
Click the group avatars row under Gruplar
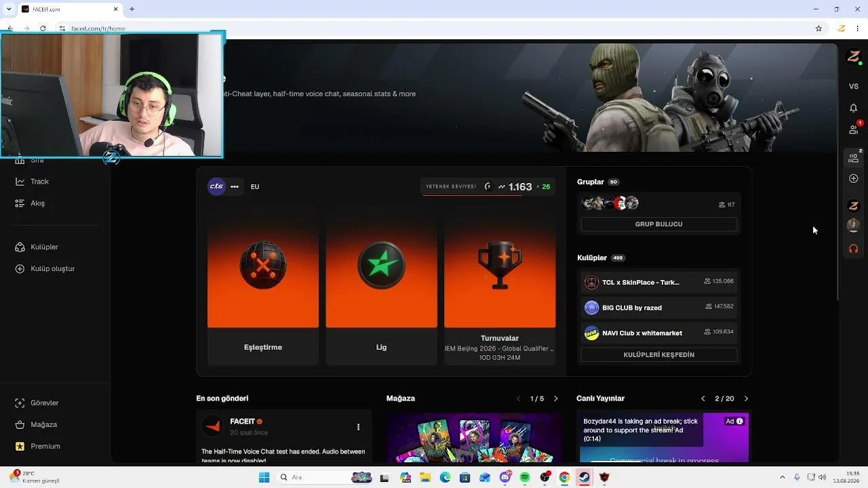[x=610, y=203]
